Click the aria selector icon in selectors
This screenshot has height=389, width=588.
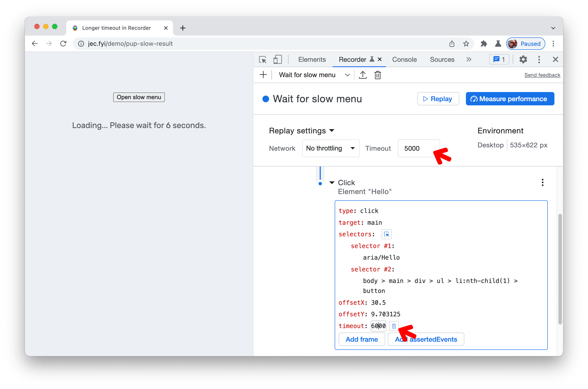point(386,234)
